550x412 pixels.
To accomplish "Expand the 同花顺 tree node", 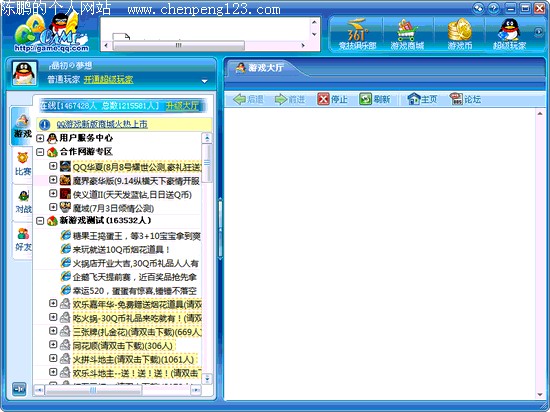I will click(x=53, y=344).
